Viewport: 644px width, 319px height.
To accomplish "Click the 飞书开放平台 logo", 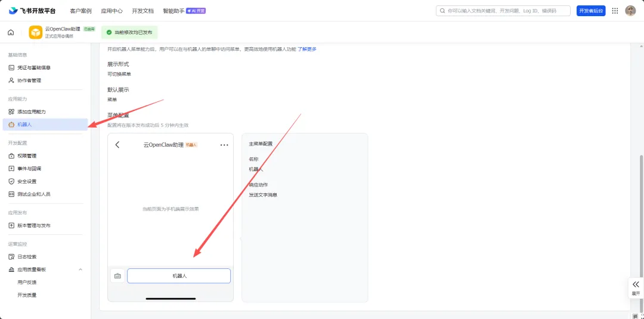I will [32, 11].
